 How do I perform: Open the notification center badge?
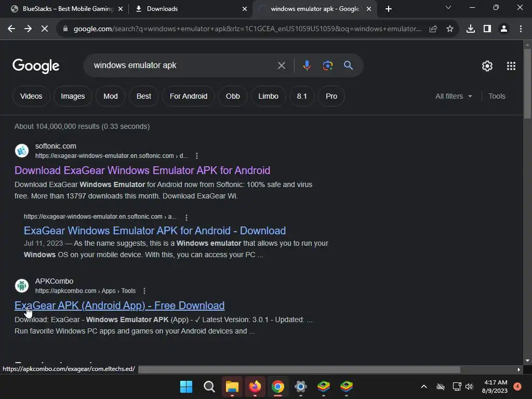pos(517,386)
